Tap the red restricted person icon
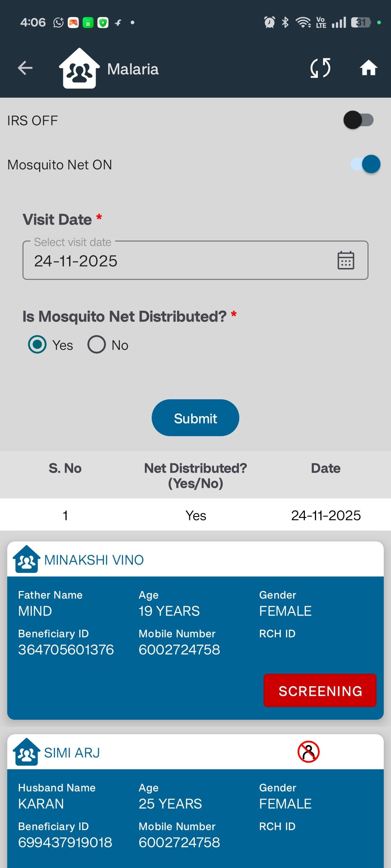 pyautogui.click(x=308, y=752)
